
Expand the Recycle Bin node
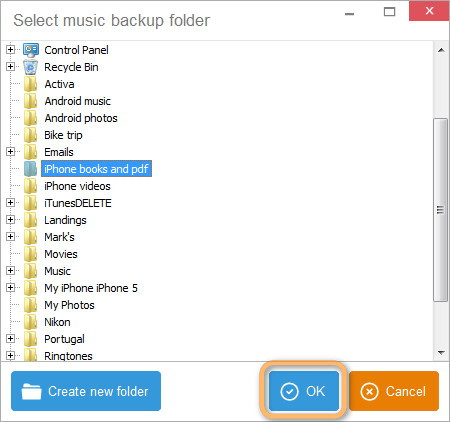tap(10, 67)
